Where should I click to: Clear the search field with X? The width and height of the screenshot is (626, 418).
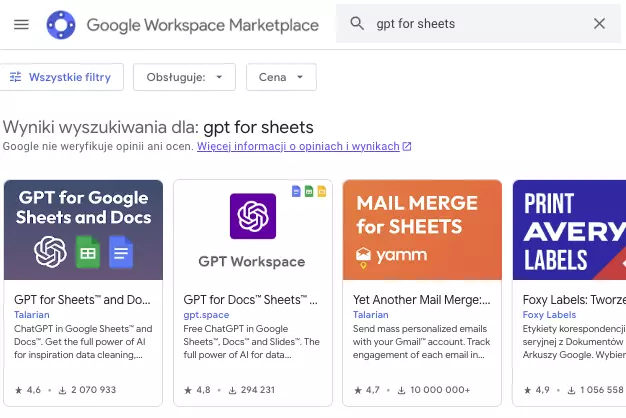coord(599,24)
